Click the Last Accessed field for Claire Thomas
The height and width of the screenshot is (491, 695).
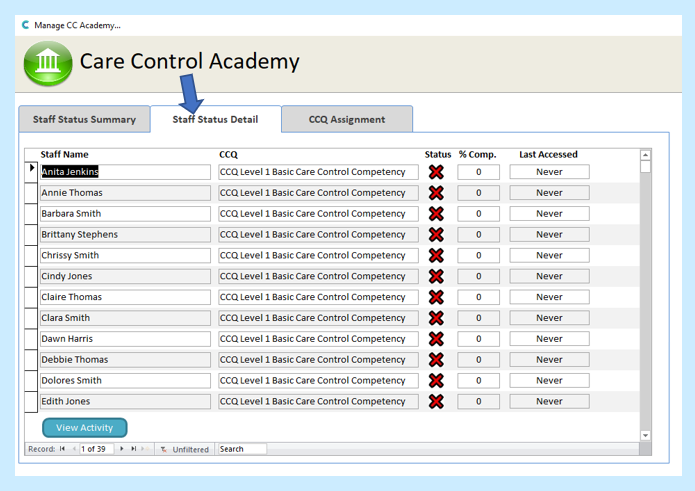pyautogui.click(x=549, y=297)
